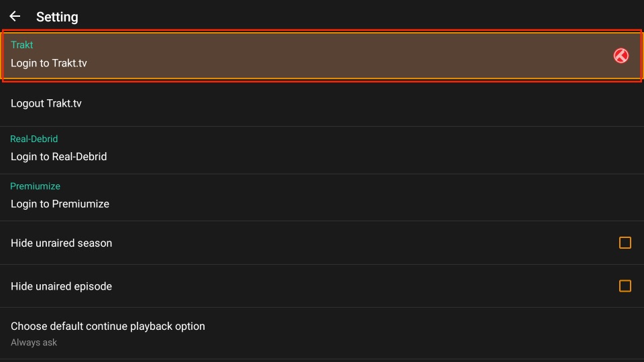Click empty space in the Real-Debrid row
644x362 pixels.
coord(335,150)
